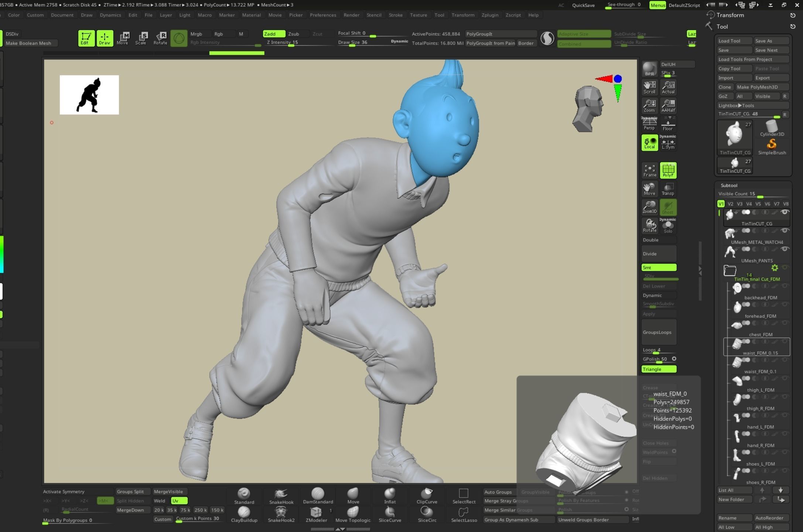Click the silhouette thumbnail preview in the canvas
This screenshot has width=803, height=532.
pos(89,95)
